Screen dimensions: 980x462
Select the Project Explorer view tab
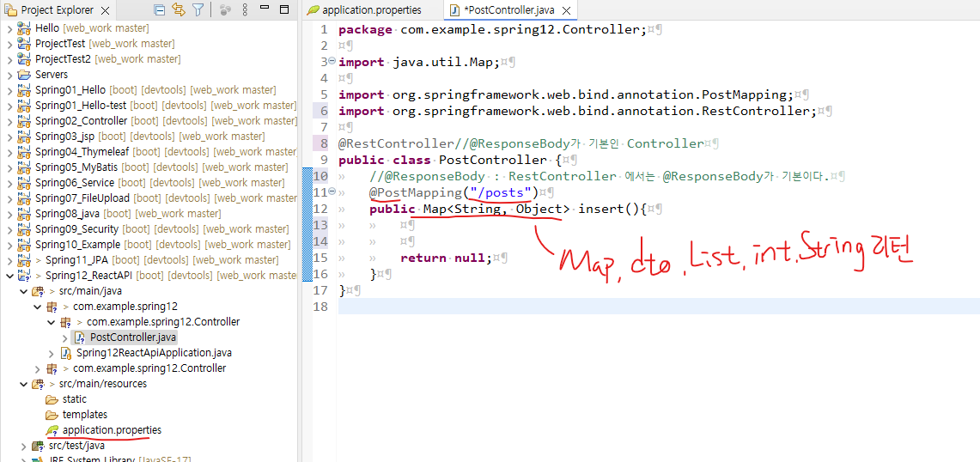[x=57, y=10]
